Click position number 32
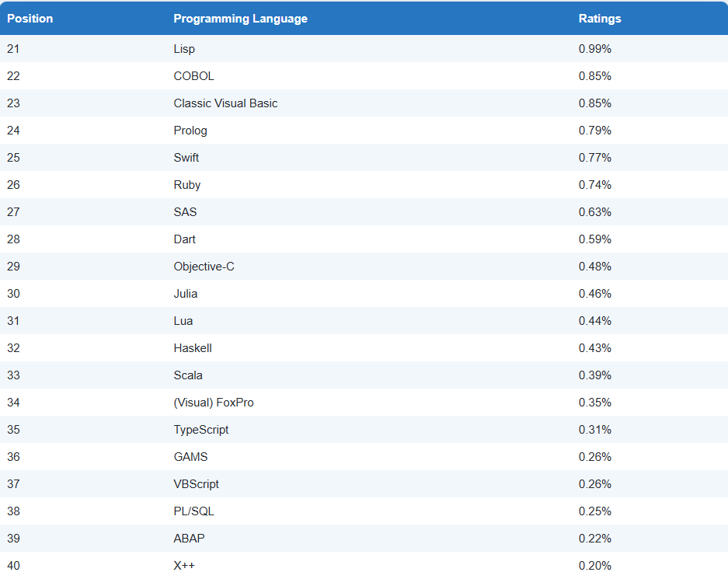The height and width of the screenshot is (579, 728). coord(13,348)
